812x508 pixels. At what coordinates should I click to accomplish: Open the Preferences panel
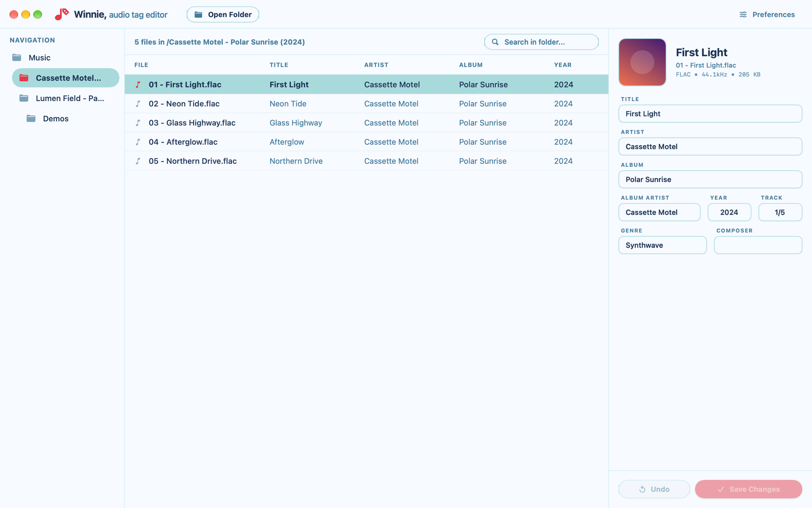coord(767,15)
